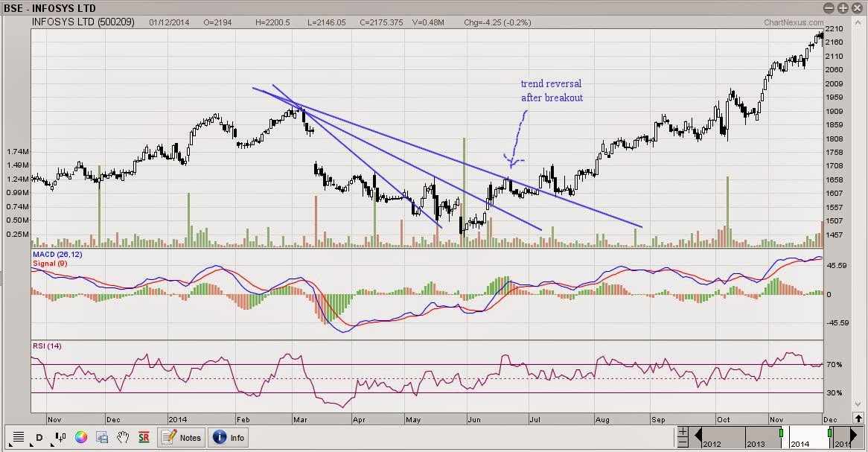Open the candlestick chart type selector
The width and height of the screenshot is (868, 452).
click(60, 438)
